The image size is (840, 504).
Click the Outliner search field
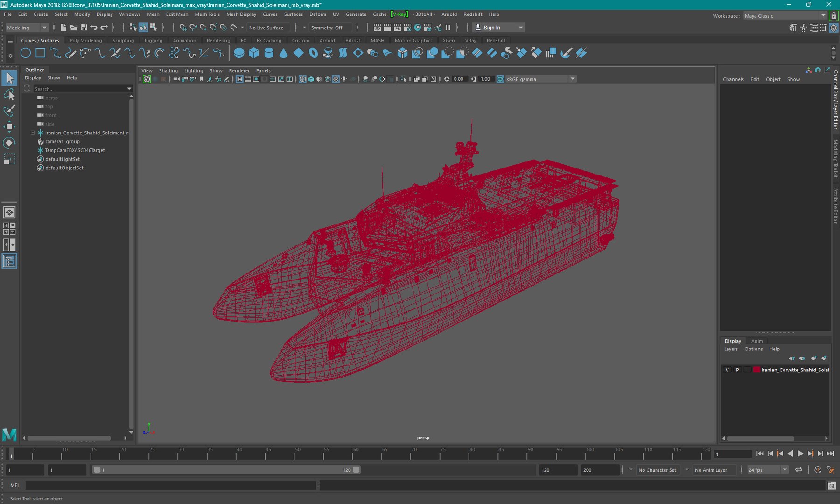79,89
